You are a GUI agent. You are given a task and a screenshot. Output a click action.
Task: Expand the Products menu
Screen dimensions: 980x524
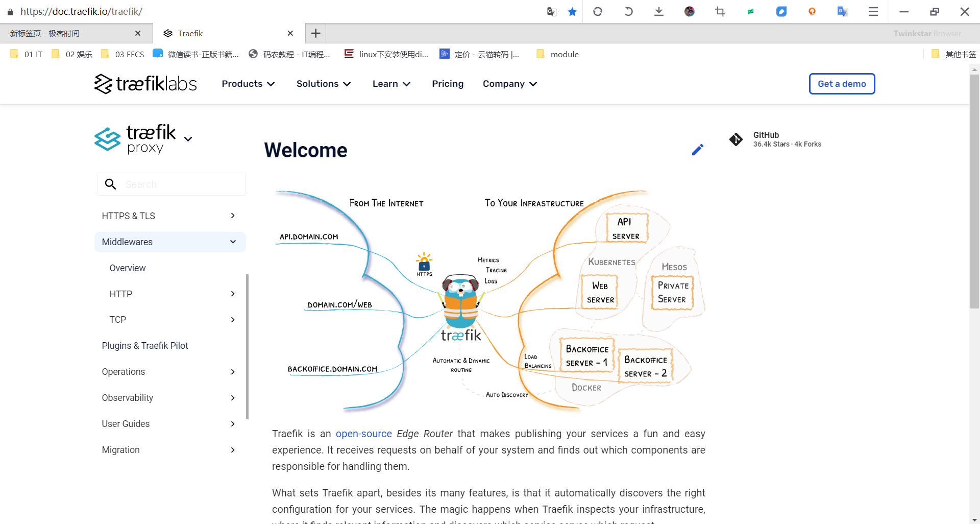click(248, 84)
